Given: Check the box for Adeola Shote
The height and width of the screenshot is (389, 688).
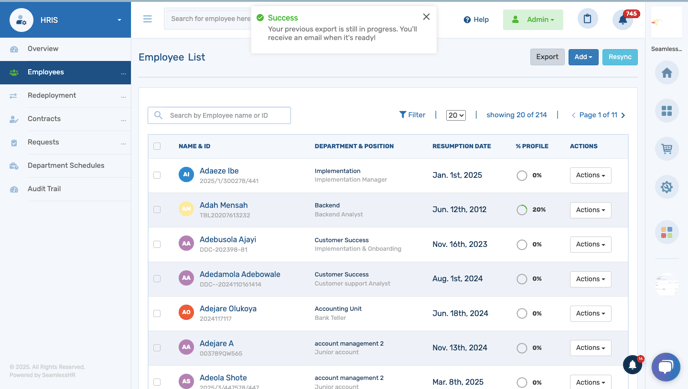Looking at the screenshot, I should (x=157, y=382).
